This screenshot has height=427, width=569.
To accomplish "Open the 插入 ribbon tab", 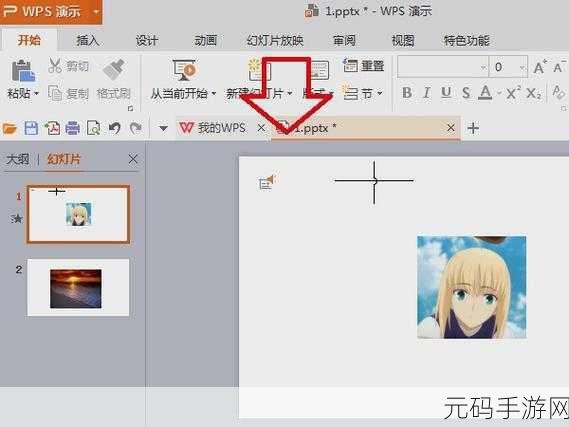I will coord(87,40).
